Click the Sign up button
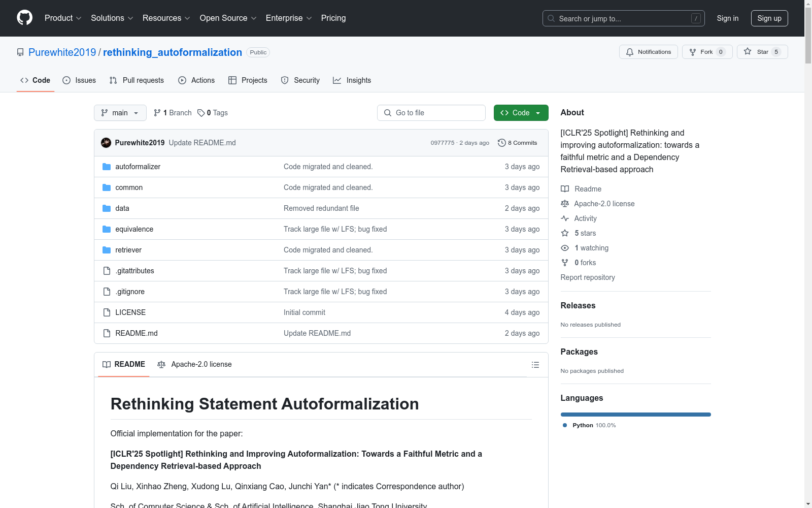 click(769, 18)
